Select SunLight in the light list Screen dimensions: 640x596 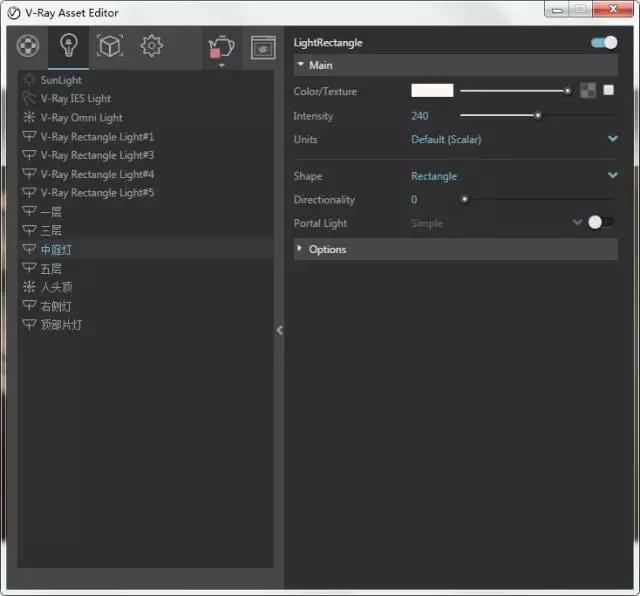coord(61,80)
